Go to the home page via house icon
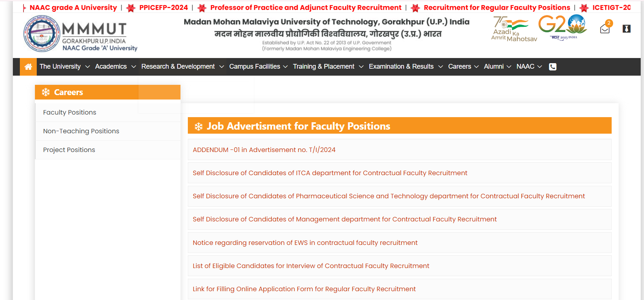This screenshot has width=644, height=300. 28,67
